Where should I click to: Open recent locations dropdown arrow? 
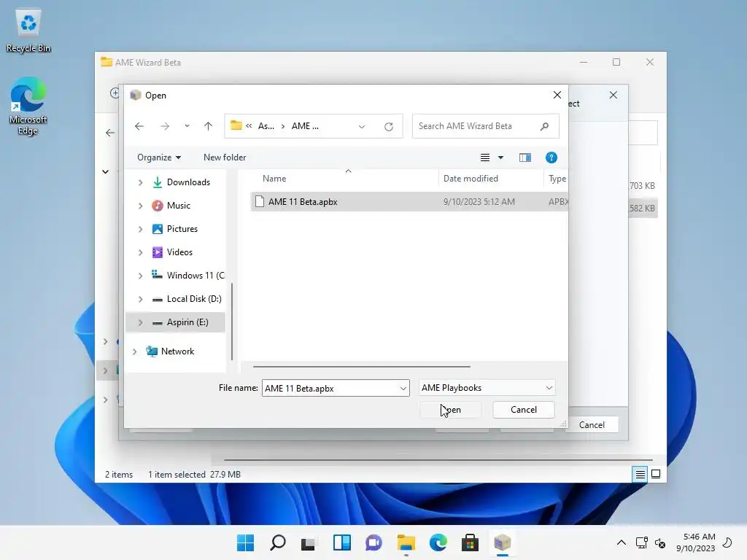187,126
